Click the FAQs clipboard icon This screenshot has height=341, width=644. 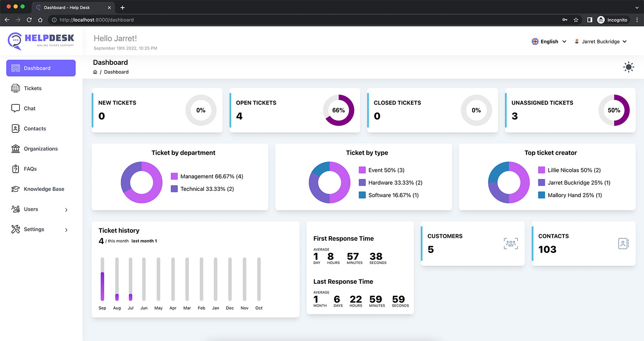15,169
